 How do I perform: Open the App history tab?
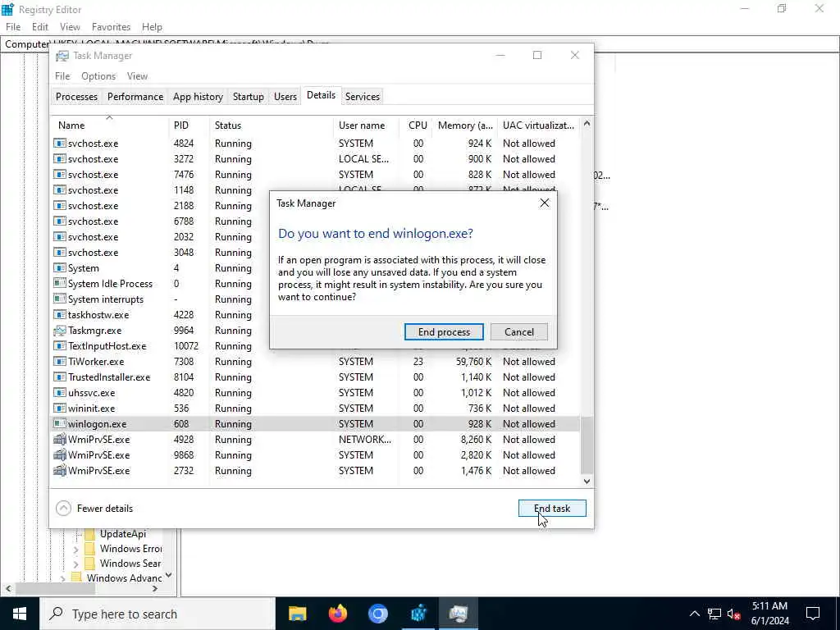(x=198, y=97)
